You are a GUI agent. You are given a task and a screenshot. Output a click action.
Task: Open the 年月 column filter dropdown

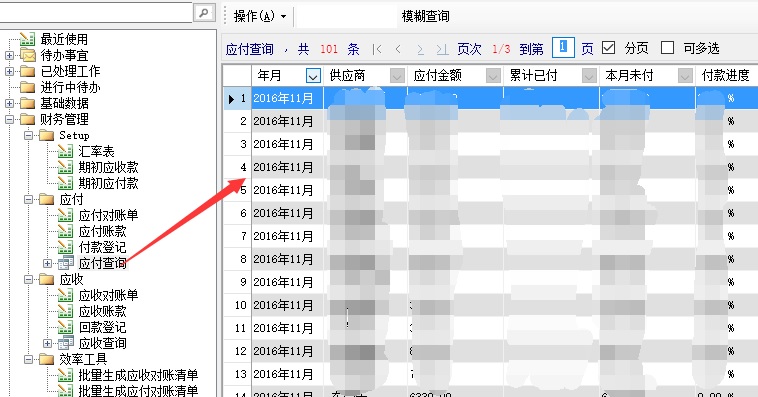pos(313,75)
